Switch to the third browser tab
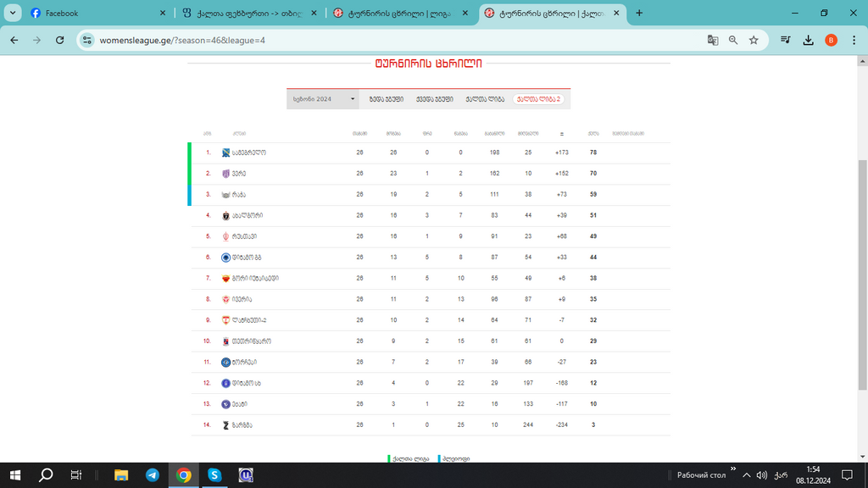Screen dimensions: 868x488 pyautogui.click(x=400, y=13)
